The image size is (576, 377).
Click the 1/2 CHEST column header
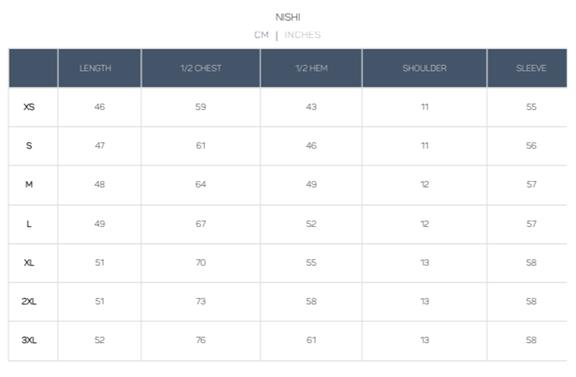pyautogui.click(x=201, y=68)
